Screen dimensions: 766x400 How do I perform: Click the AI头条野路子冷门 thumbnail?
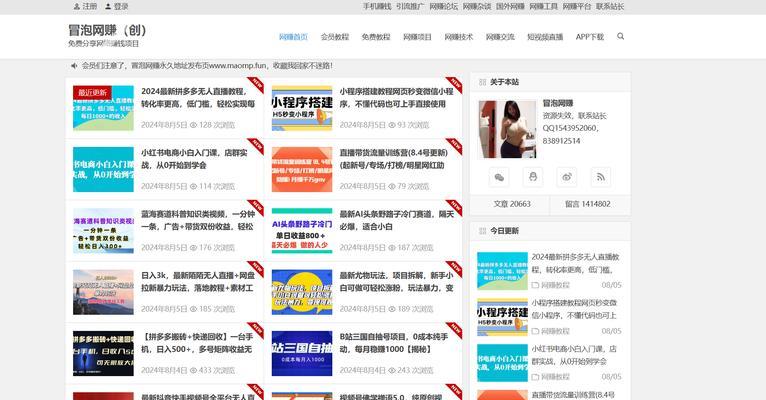tap(302, 231)
